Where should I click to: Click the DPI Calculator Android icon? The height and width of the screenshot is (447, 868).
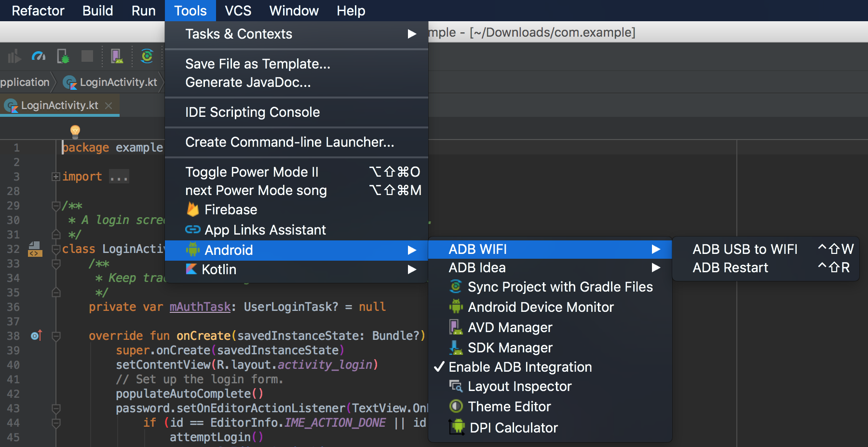(457, 427)
